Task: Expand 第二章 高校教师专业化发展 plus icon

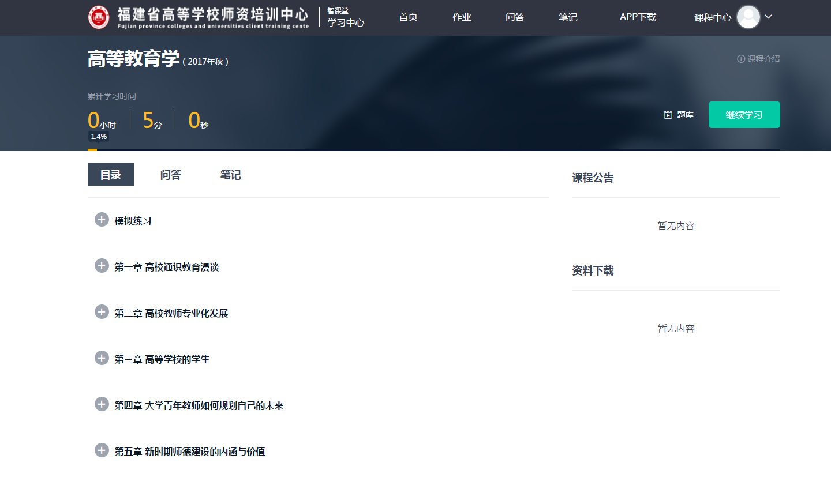Action: coord(102,312)
